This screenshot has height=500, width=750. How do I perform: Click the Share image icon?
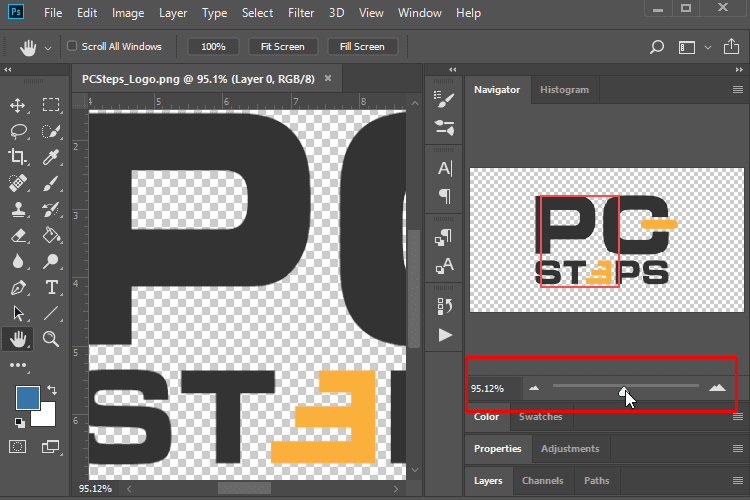[731, 46]
